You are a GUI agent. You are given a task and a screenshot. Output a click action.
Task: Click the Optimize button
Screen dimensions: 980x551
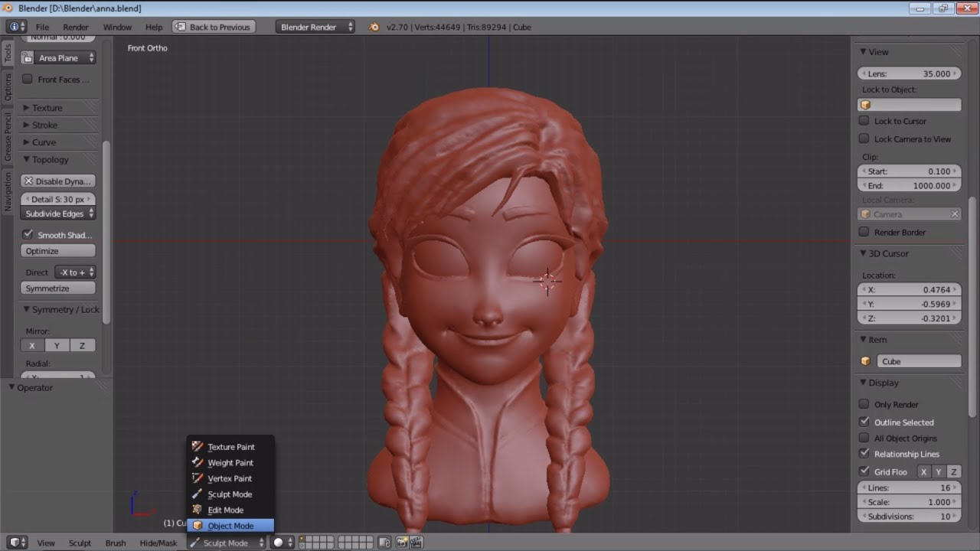[58, 251]
